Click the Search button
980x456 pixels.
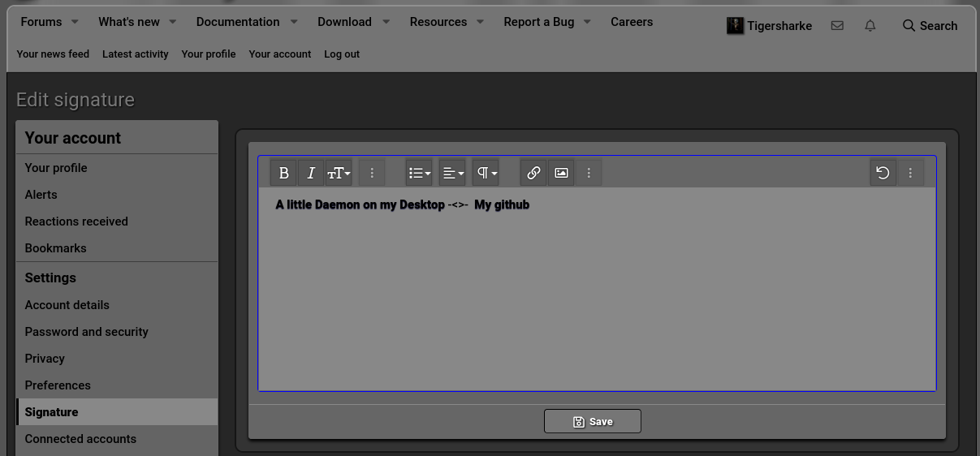(930, 26)
